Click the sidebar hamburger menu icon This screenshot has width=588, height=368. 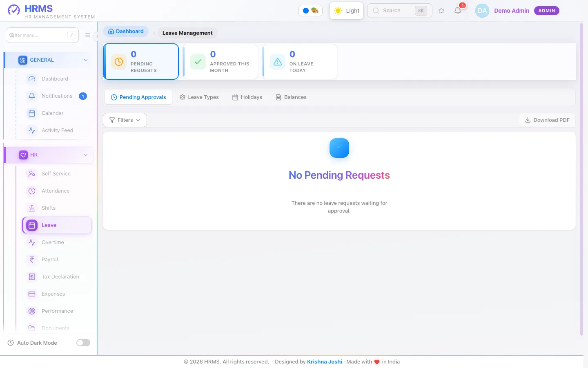88,35
